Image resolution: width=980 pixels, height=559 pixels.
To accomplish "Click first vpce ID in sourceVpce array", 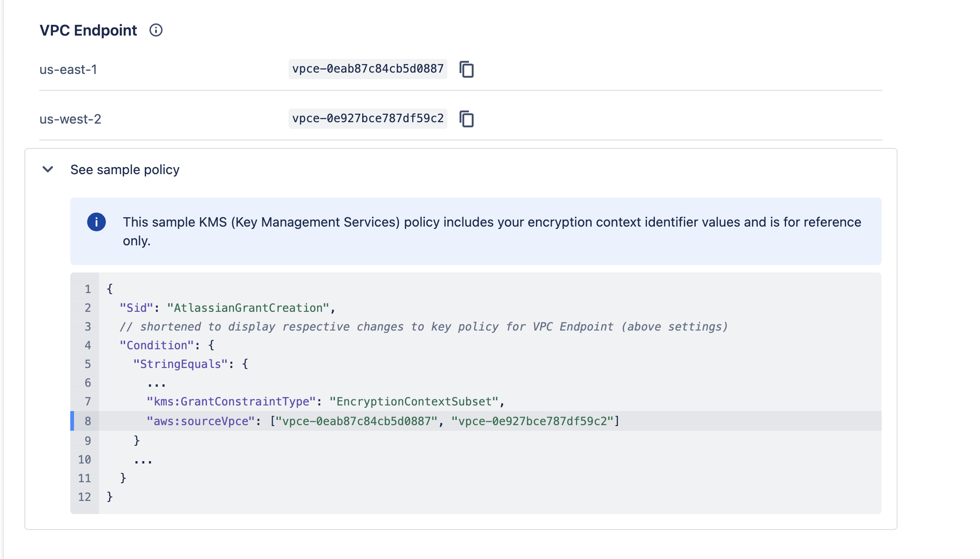I will tap(356, 421).
